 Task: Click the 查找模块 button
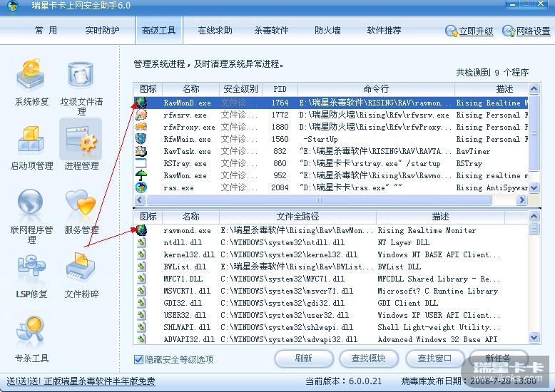coord(369,359)
